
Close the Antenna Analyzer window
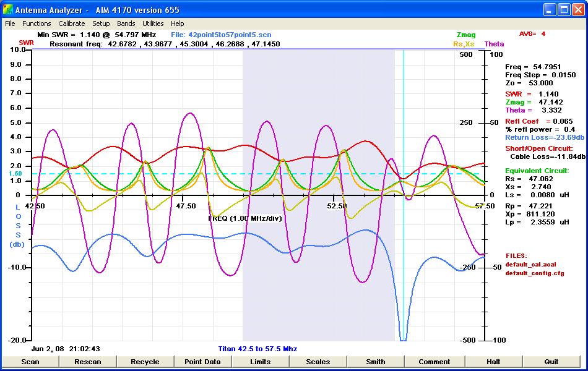577,10
